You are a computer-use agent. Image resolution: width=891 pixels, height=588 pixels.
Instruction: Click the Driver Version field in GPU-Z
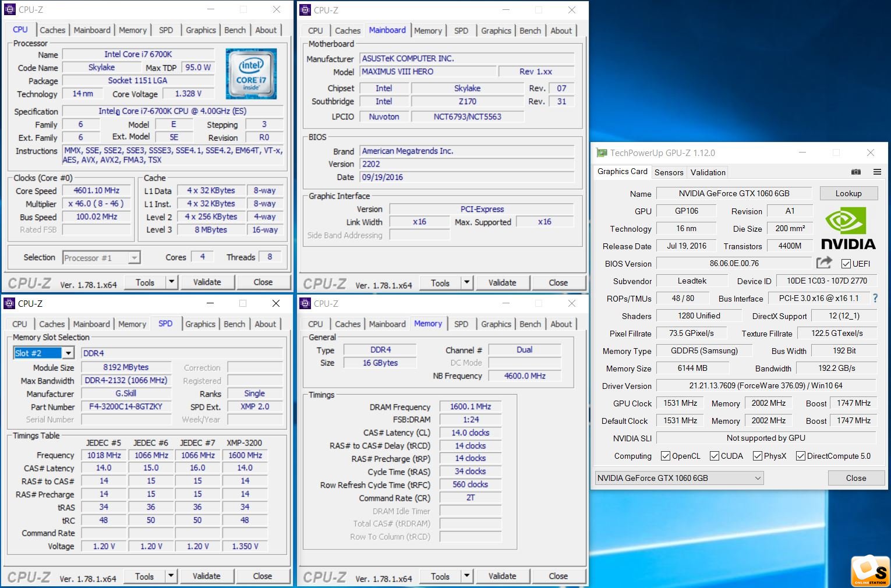pyautogui.click(x=766, y=385)
